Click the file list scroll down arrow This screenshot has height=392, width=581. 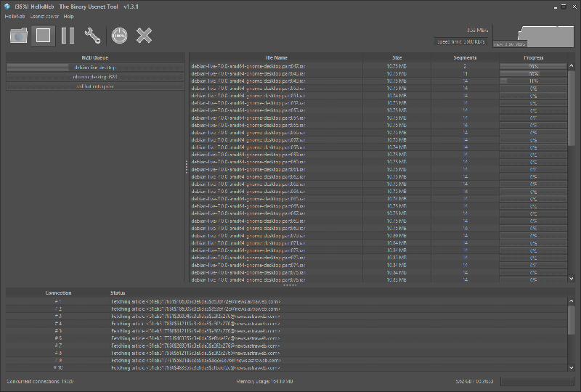(572, 279)
